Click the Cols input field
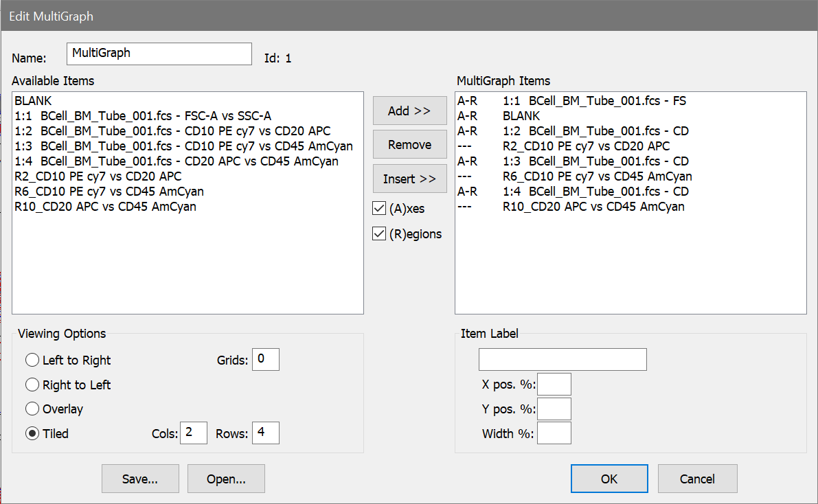Image resolution: width=818 pixels, height=504 pixels. (x=193, y=433)
